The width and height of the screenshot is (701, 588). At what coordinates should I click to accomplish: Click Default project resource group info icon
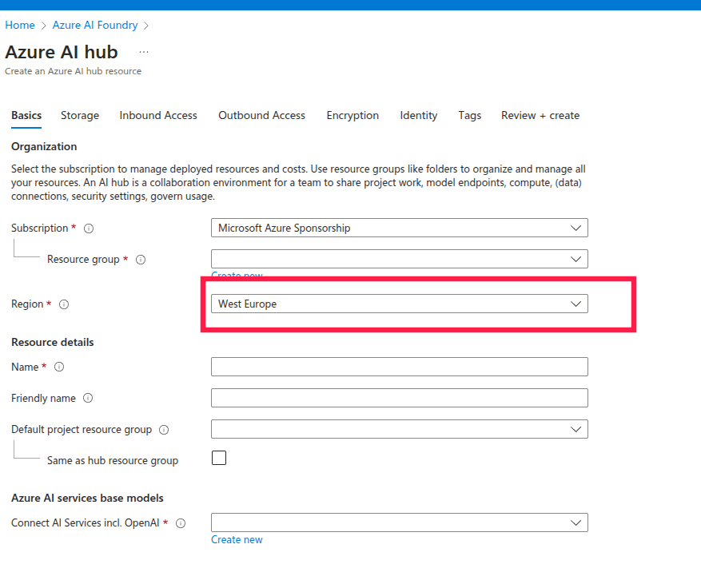[x=164, y=430]
